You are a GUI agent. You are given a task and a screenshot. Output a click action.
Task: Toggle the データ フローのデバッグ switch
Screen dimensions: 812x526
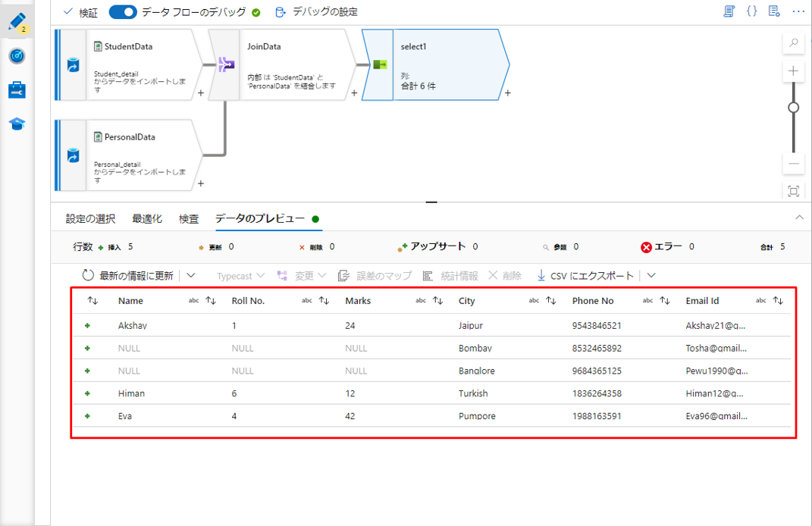pyautogui.click(x=123, y=12)
